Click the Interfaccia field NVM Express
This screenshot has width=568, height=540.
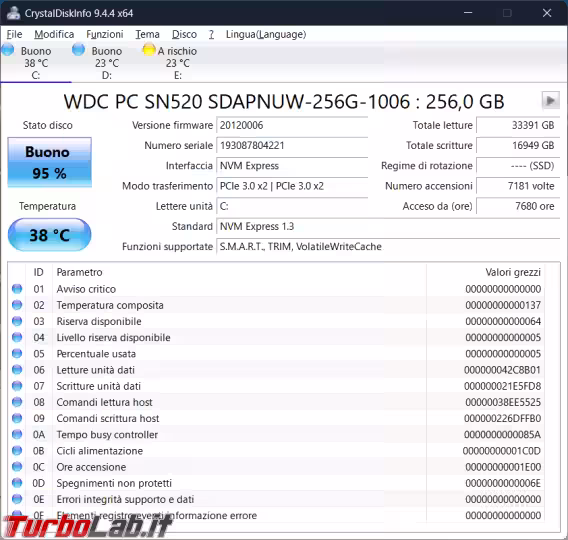pyautogui.click(x=292, y=166)
